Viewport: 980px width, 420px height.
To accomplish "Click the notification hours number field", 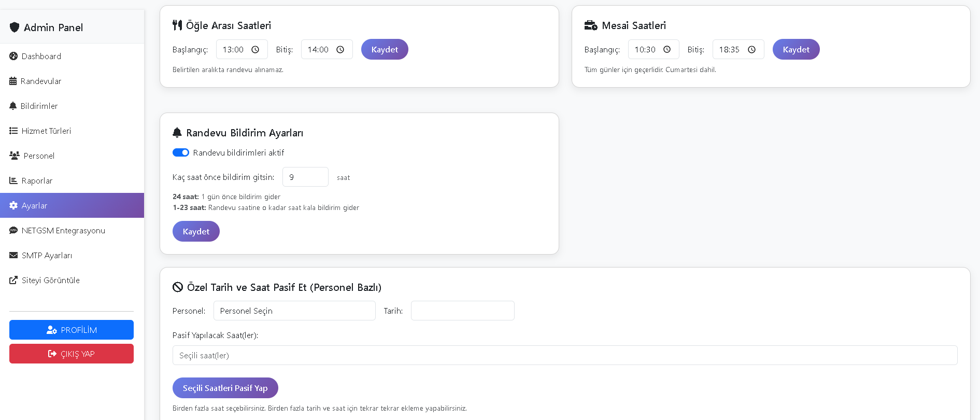I will 305,177.
